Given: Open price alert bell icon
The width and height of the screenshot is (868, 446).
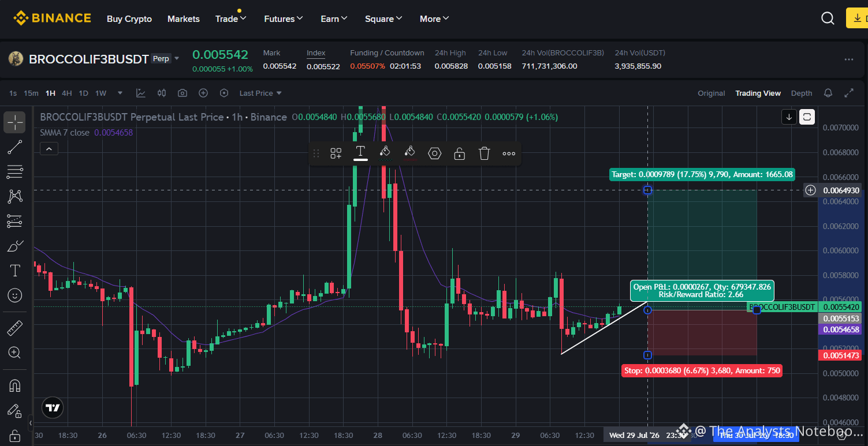Looking at the screenshot, I should [828, 93].
